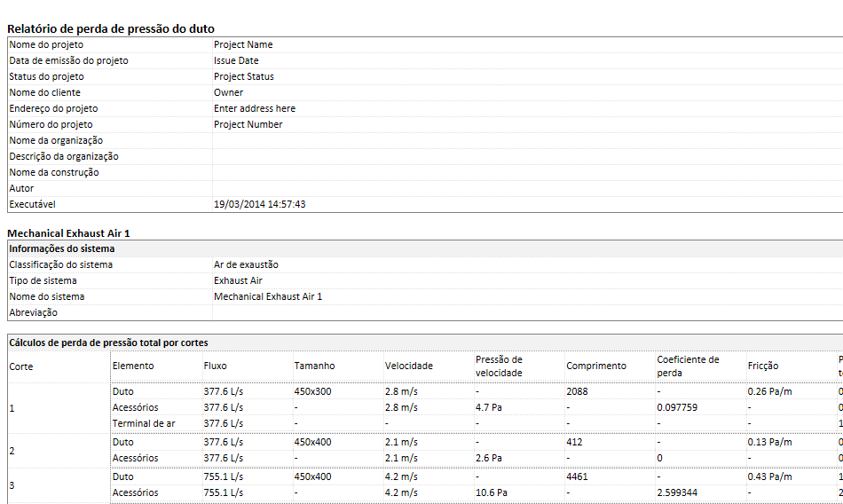843x504 pixels.
Task: Select the "0.097759" loss coefficient cell
Action: 677,407
